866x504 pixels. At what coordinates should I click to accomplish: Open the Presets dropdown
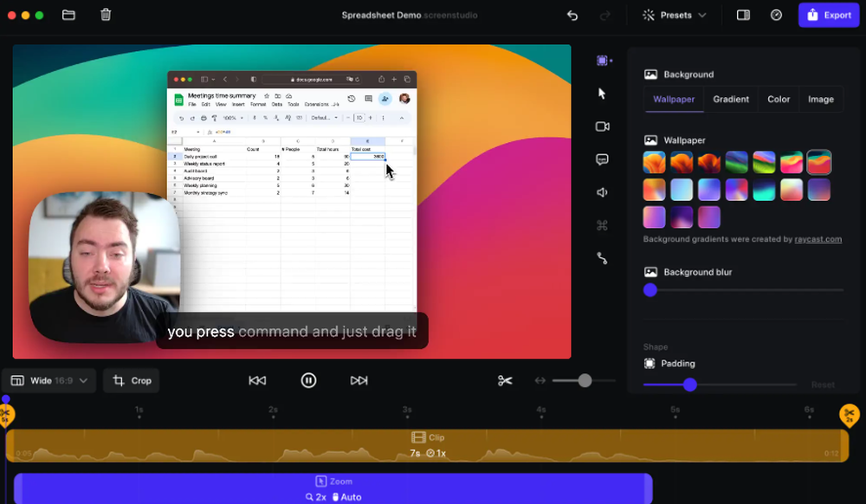pyautogui.click(x=675, y=16)
